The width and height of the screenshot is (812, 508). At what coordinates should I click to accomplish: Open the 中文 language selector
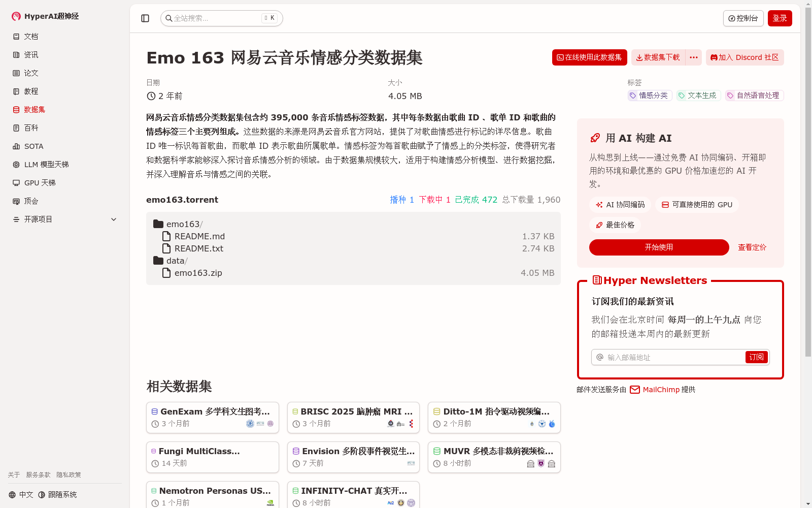(21, 494)
